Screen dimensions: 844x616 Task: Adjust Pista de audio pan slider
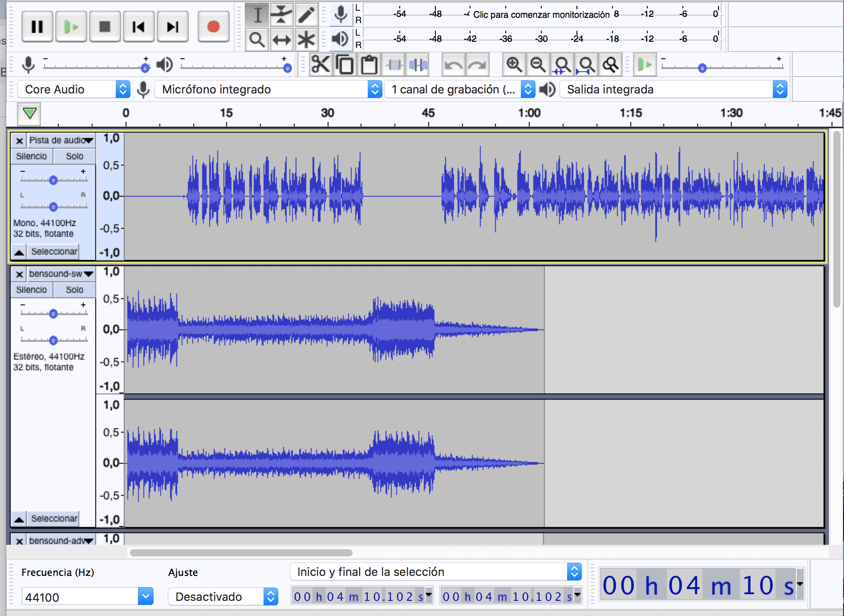tap(53, 207)
